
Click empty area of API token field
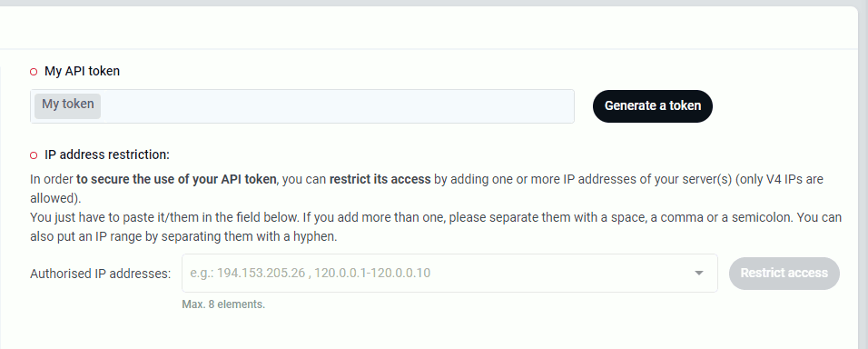338,105
